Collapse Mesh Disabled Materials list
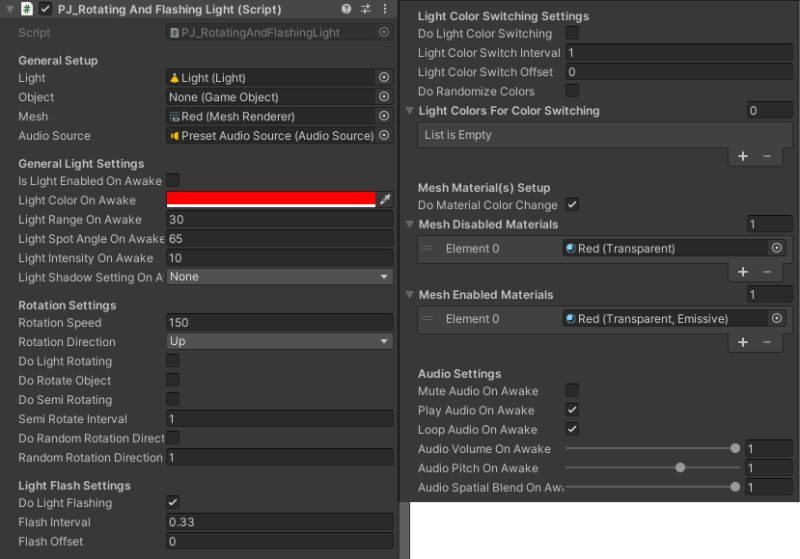 click(x=409, y=224)
